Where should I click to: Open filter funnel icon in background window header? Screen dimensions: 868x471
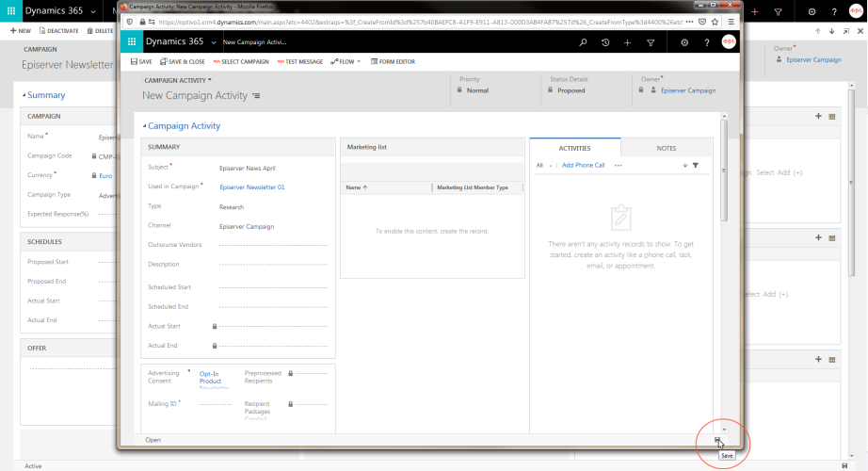pyautogui.click(x=778, y=11)
